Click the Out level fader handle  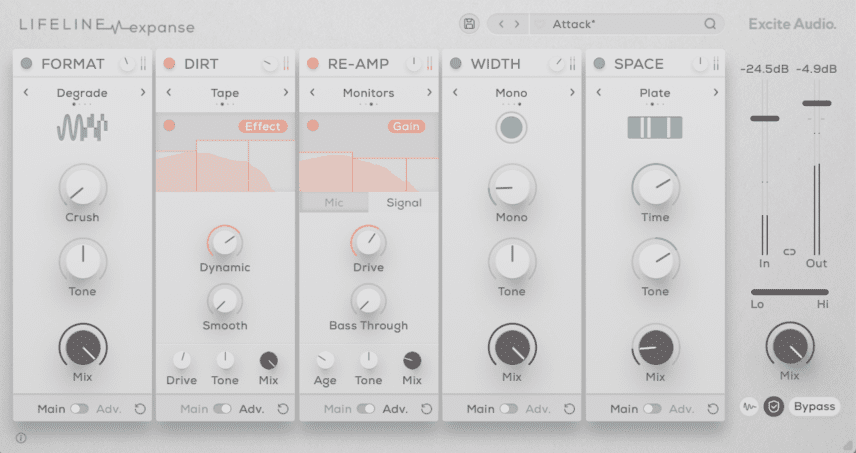click(817, 103)
